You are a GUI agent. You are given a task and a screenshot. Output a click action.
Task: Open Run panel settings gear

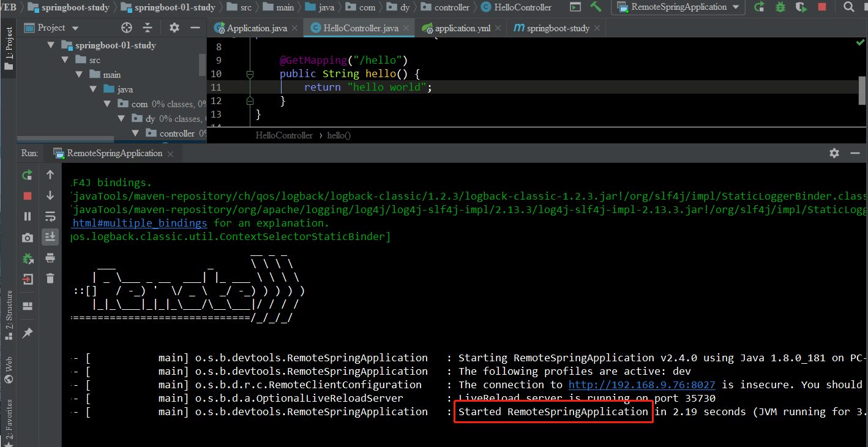(x=834, y=153)
